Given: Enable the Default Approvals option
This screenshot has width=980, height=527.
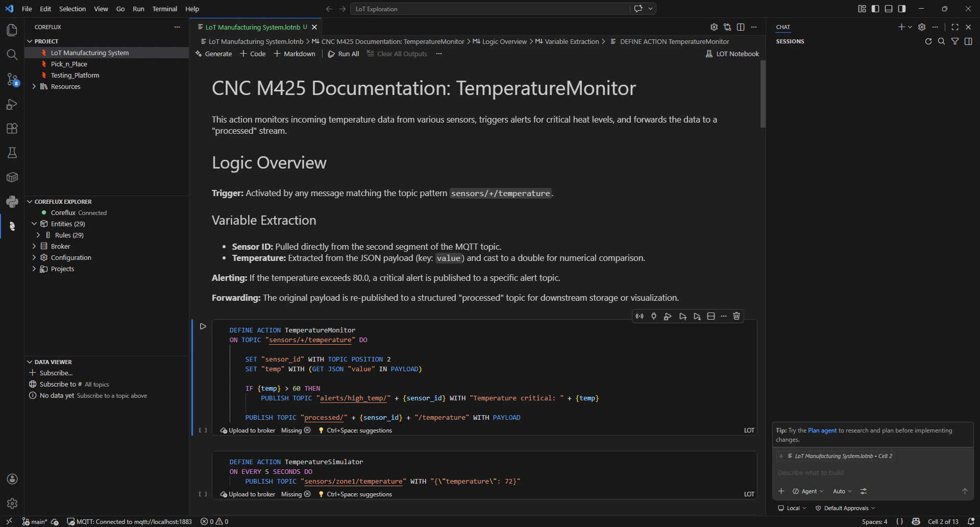Looking at the screenshot, I should pos(845,508).
